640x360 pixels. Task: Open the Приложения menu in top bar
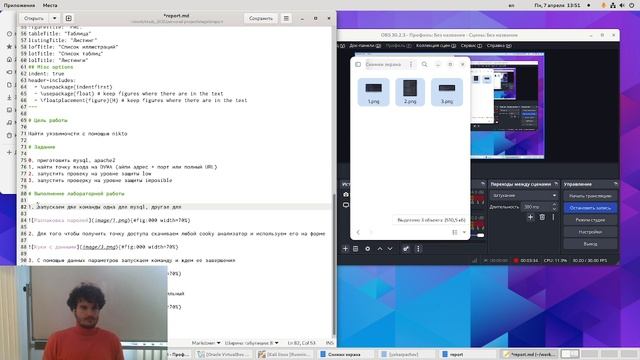(19, 5)
